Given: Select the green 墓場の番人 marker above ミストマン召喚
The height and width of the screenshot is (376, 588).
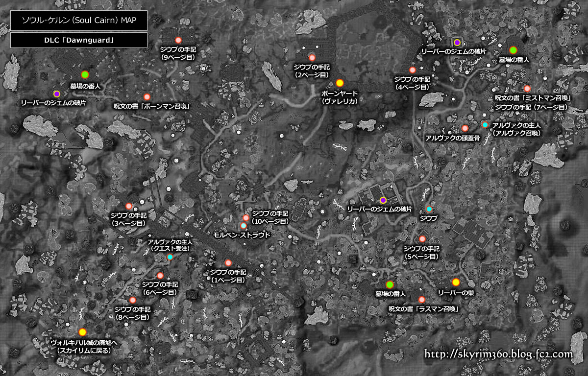Looking at the screenshot, I should (x=513, y=50).
